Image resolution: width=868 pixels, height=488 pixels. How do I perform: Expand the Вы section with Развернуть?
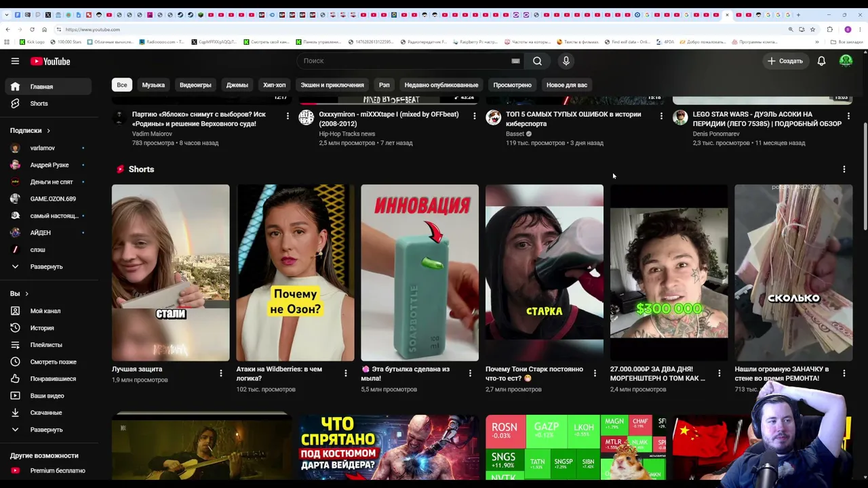(x=47, y=430)
